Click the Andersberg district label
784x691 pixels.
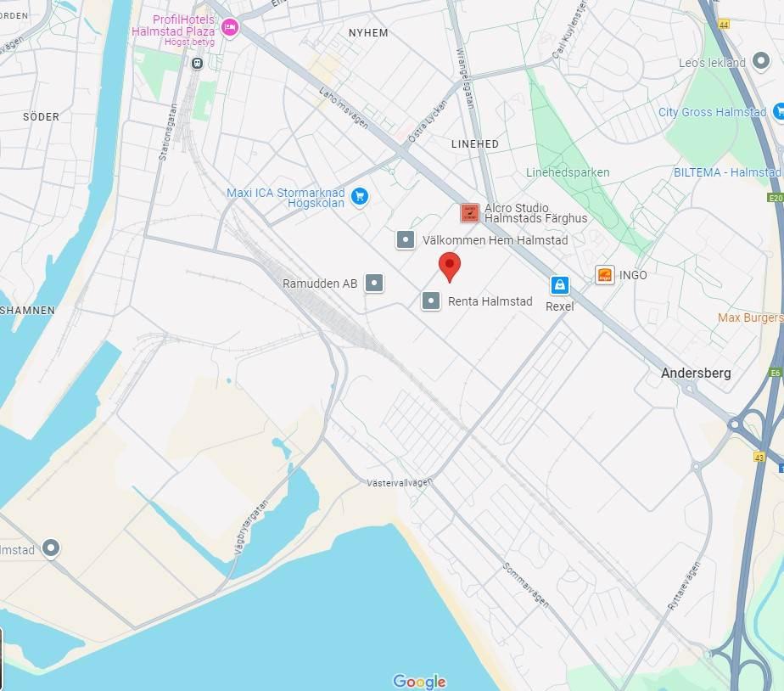click(696, 374)
